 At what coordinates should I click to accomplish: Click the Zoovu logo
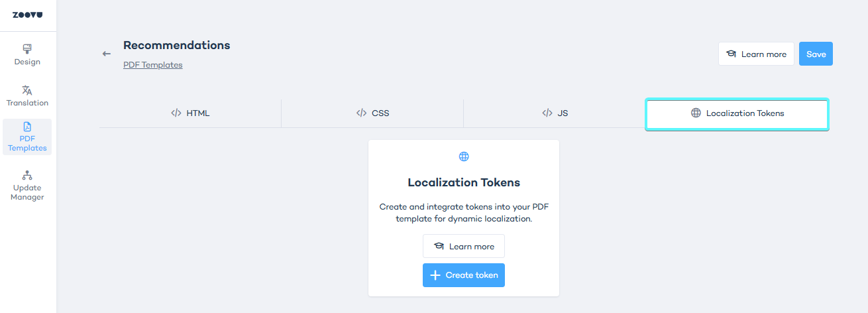point(28,15)
